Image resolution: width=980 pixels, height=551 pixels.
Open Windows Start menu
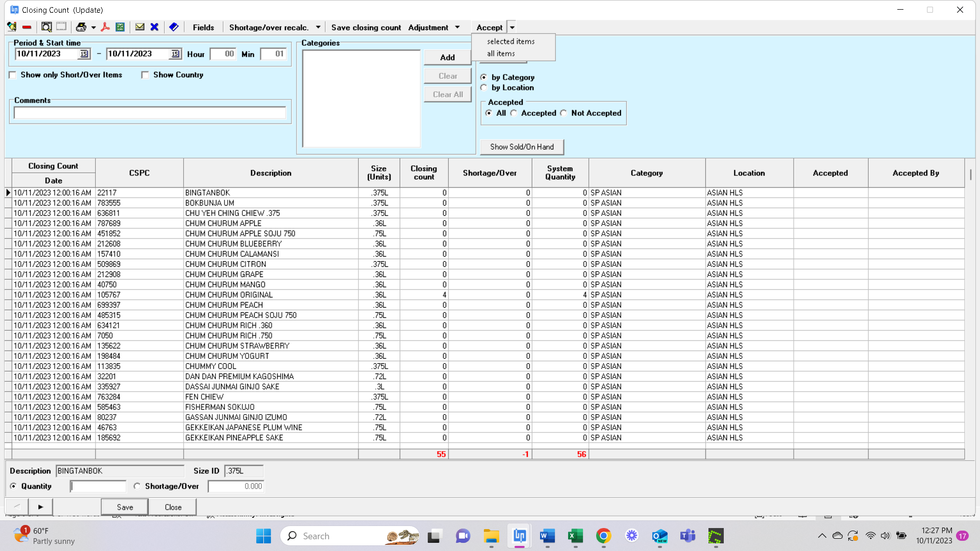(x=263, y=536)
